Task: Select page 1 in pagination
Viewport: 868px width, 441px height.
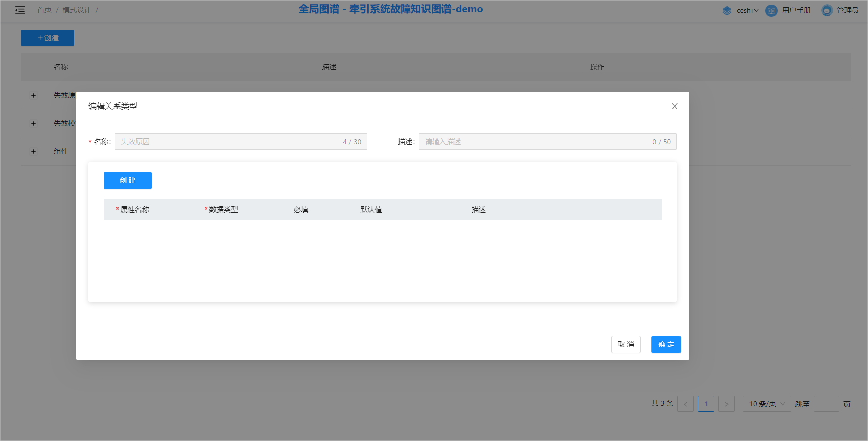Action: (x=706, y=404)
